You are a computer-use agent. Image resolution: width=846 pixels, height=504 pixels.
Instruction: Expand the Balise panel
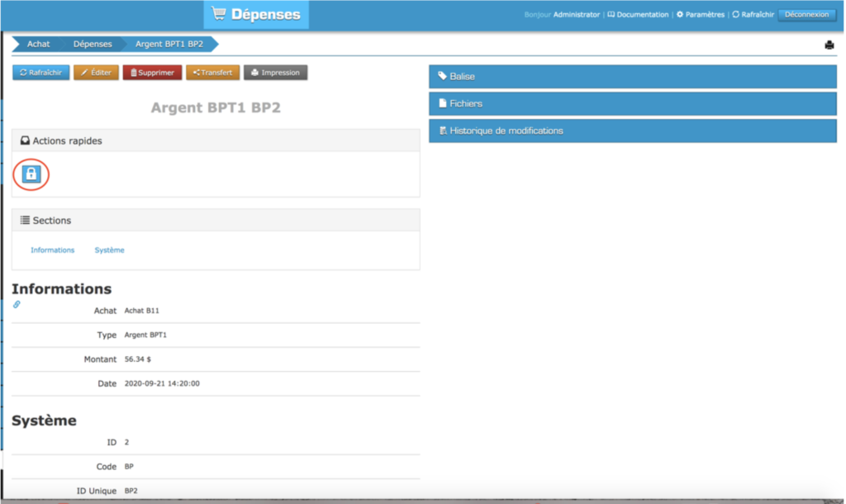point(632,76)
